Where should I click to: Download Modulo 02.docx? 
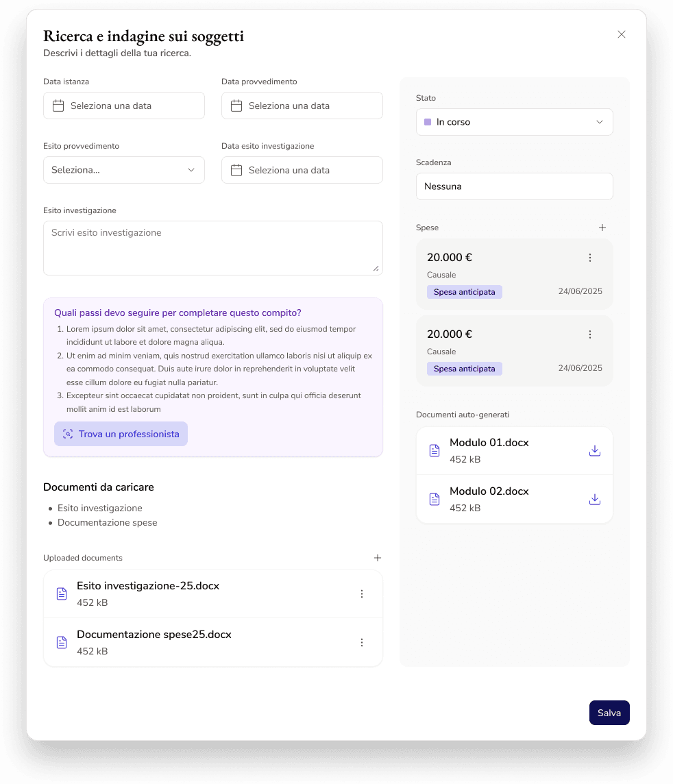pos(594,500)
